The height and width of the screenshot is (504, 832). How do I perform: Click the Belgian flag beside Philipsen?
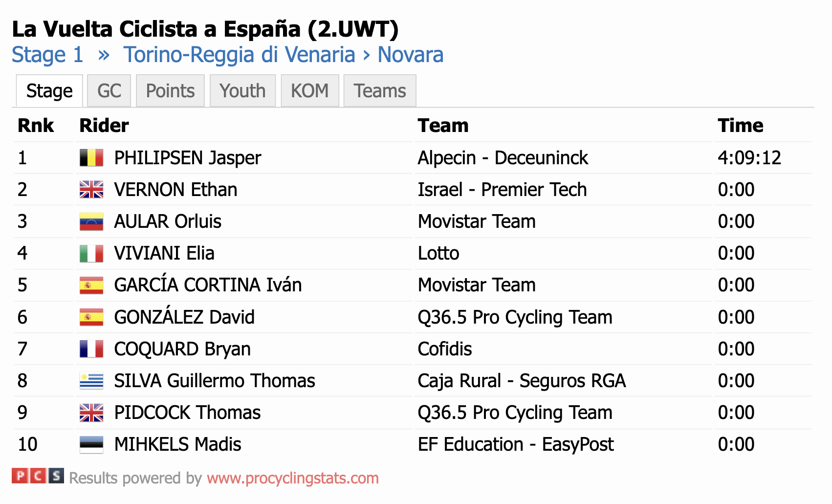(x=91, y=158)
